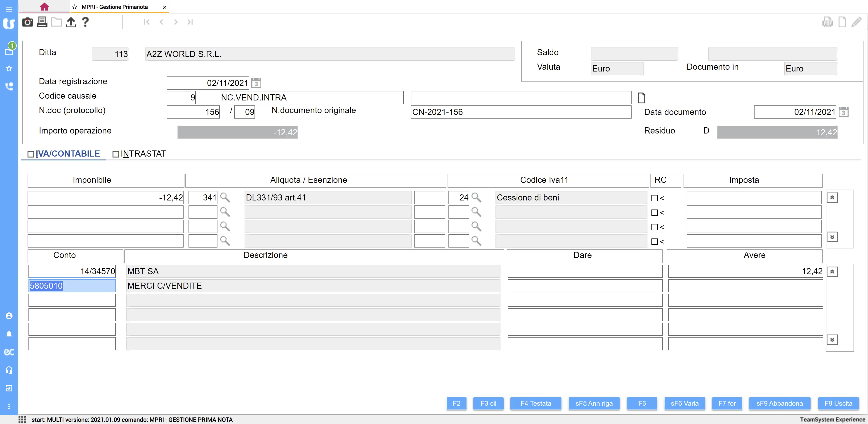Open calendar picker for Data registrazione
This screenshot has width=868, height=424.
[x=256, y=83]
